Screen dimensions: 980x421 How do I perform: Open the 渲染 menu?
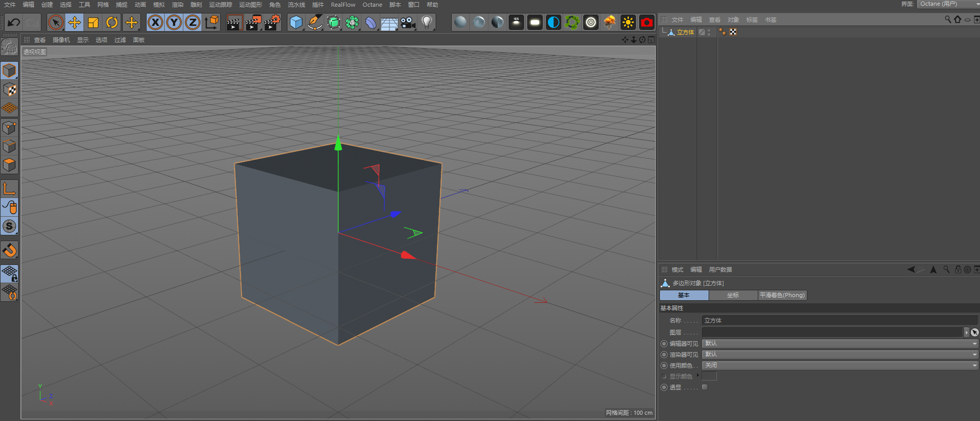178,5
